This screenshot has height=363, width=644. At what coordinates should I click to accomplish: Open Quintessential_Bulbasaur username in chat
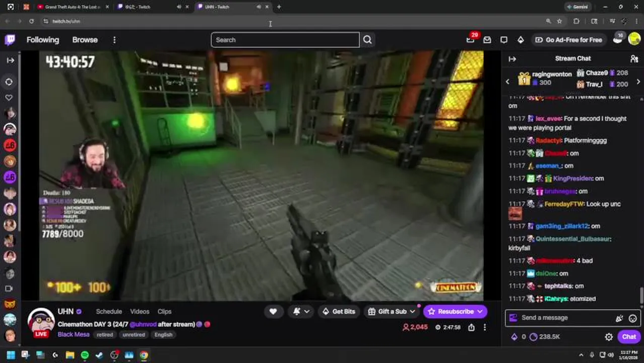coord(573,239)
